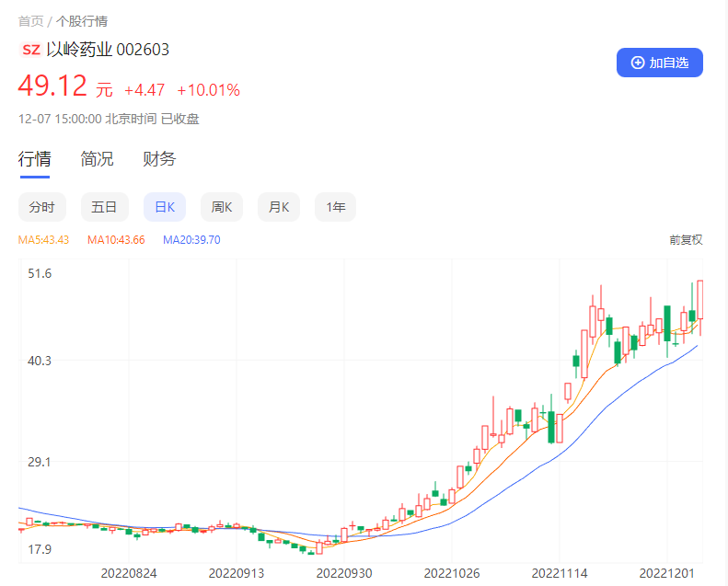Switch to the 财务 tab
This screenshot has width=728, height=586.
point(159,159)
